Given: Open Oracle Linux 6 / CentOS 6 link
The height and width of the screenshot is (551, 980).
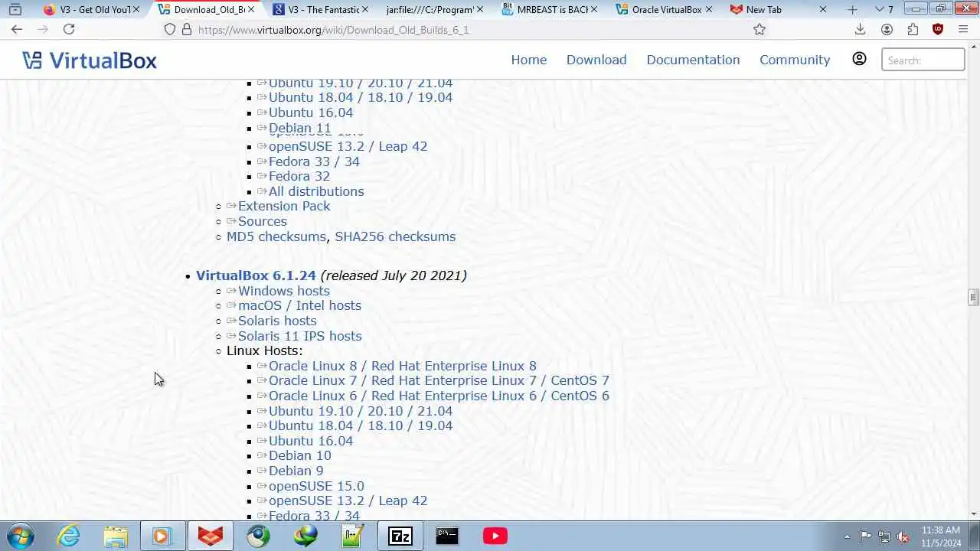Looking at the screenshot, I should (439, 396).
